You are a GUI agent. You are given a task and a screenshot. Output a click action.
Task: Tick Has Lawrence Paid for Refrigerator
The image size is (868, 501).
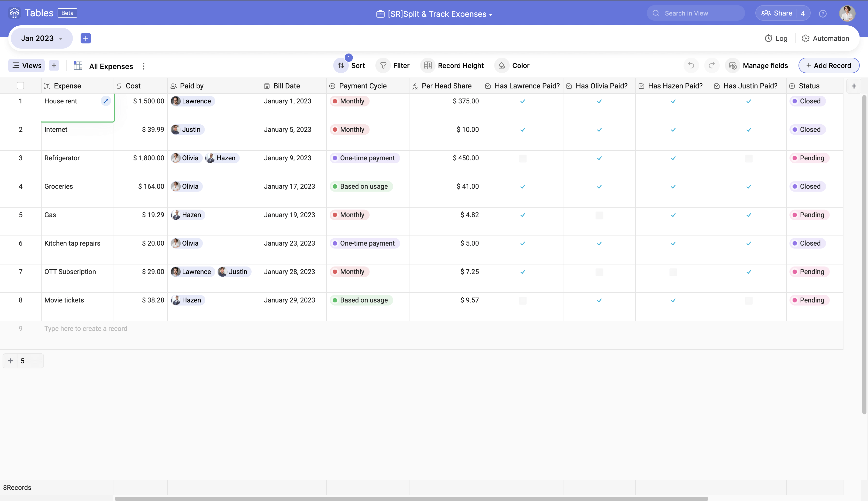(523, 158)
